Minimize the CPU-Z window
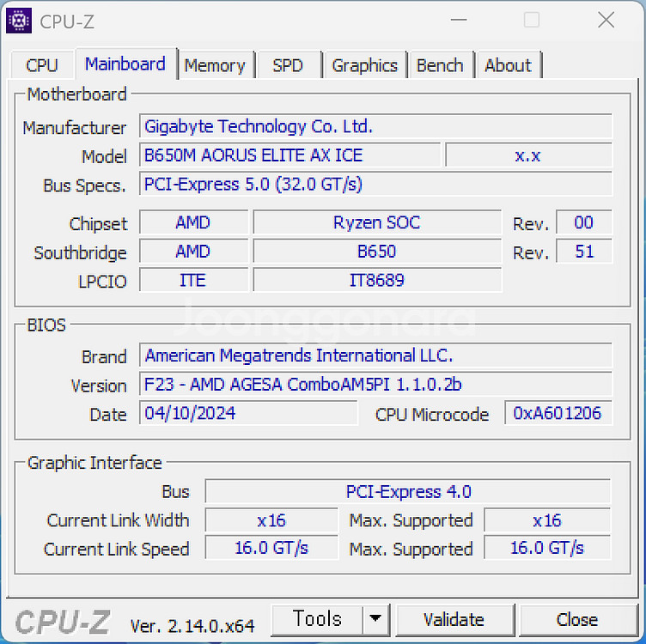 click(x=457, y=21)
